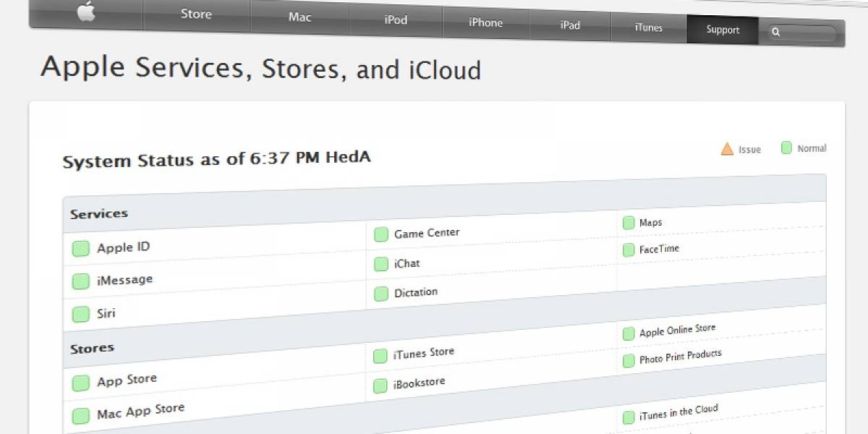Click the green status icon beside Maps

pos(629,223)
